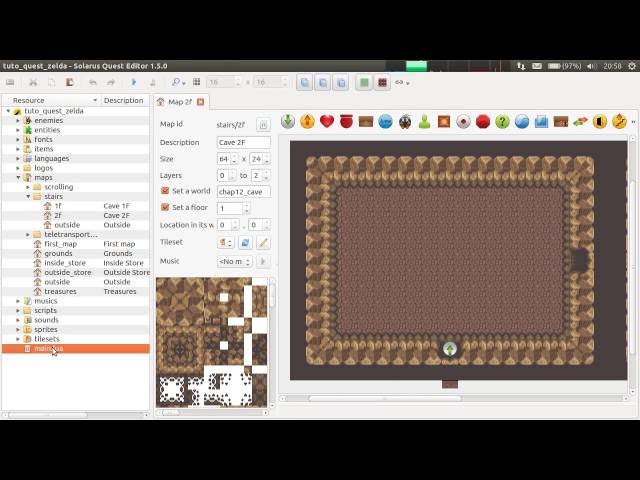Toggle visibility of the third layer
640x480 pixels.
tap(341, 83)
